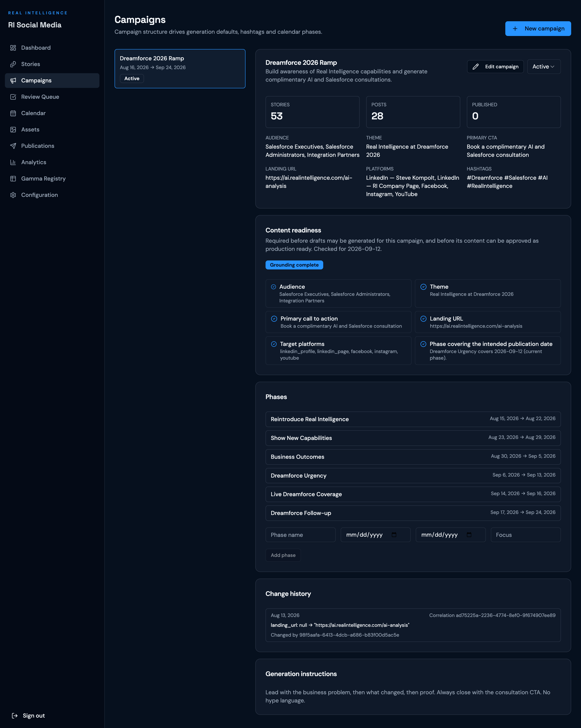Select the Reintroduce Real Intelligence phase row
This screenshot has width=581, height=728.
coord(413,419)
